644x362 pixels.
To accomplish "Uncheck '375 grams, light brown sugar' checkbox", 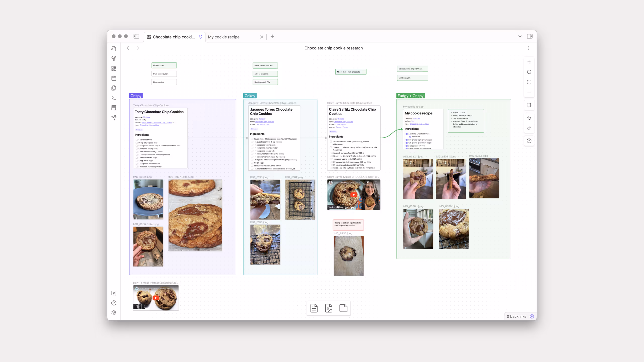I will (407, 140).
